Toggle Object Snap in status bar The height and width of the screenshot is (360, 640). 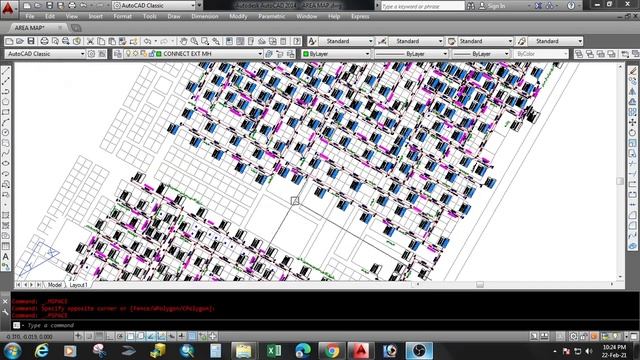[130, 336]
